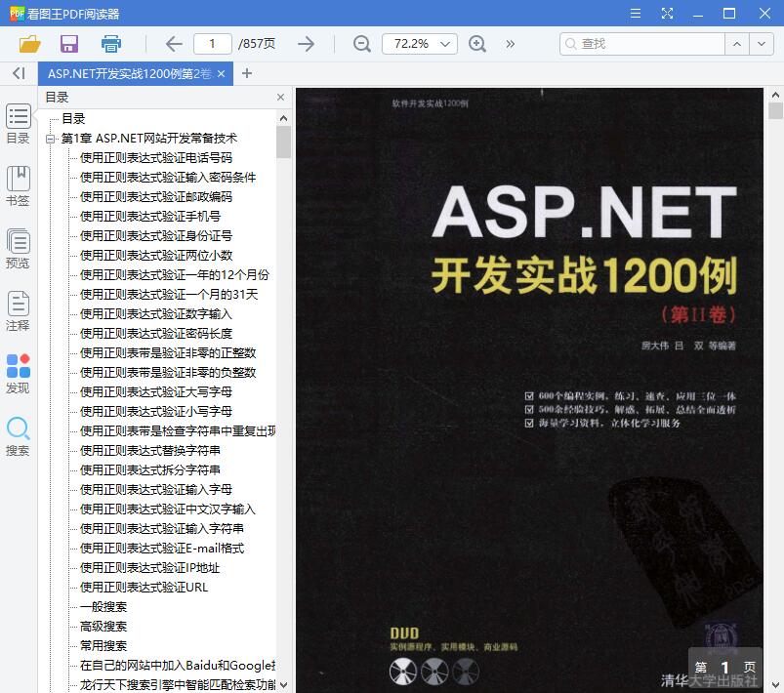This screenshot has height=693, width=784.
Task: Collapse the 第1章 ASP.NET网站开发常备技术 node
Action: (50, 139)
